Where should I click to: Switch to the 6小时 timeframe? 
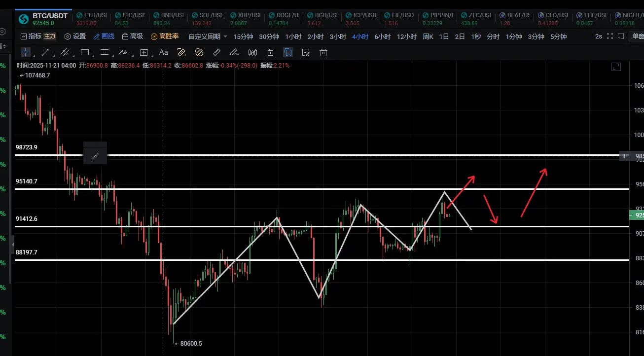click(383, 36)
